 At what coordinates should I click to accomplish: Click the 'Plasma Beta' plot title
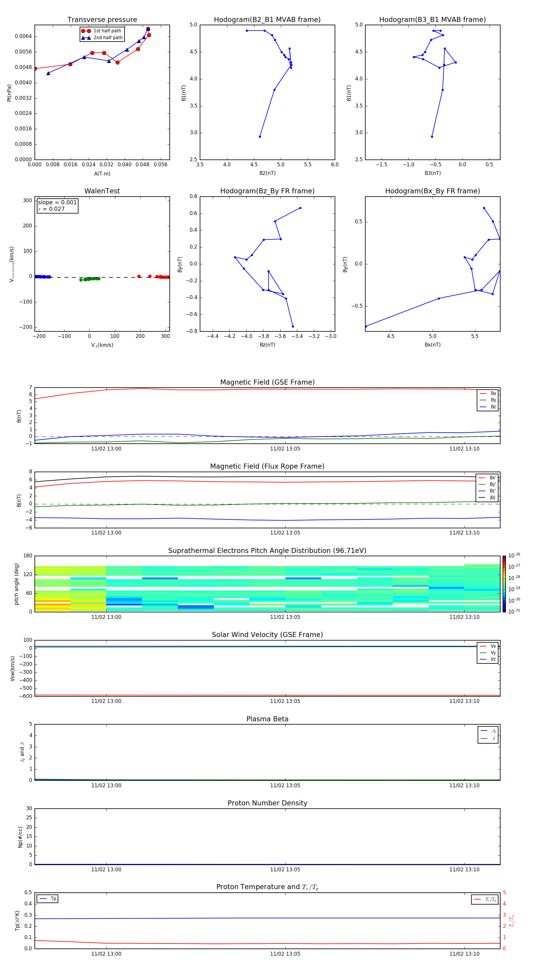coord(267,719)
